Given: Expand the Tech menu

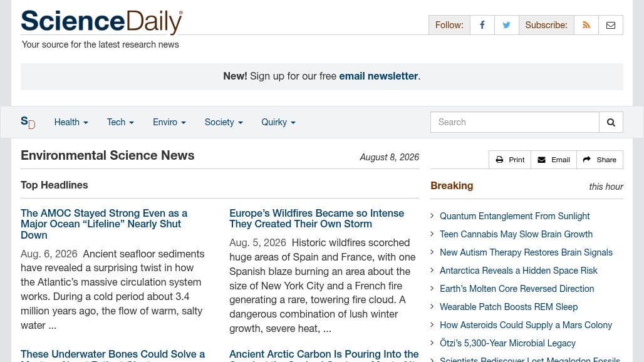Looking at the screenshot, I should point(120,122).
